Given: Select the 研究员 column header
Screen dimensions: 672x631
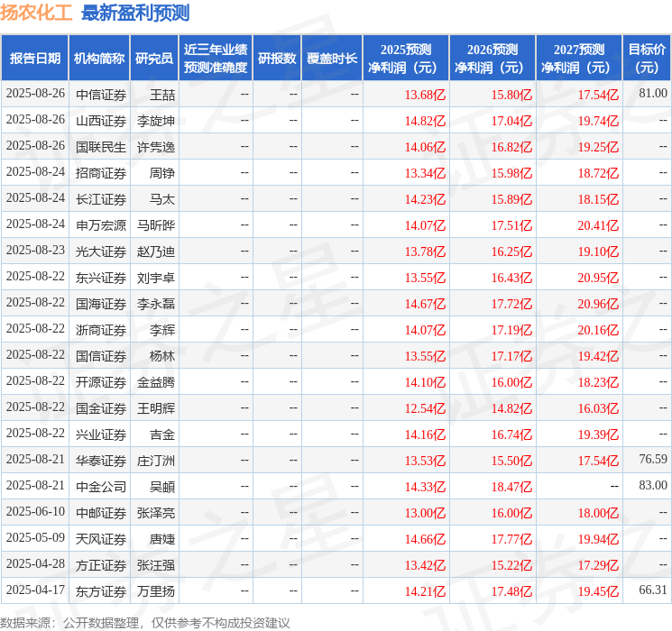Looking at the screenshot, I should tap(154, 59).
